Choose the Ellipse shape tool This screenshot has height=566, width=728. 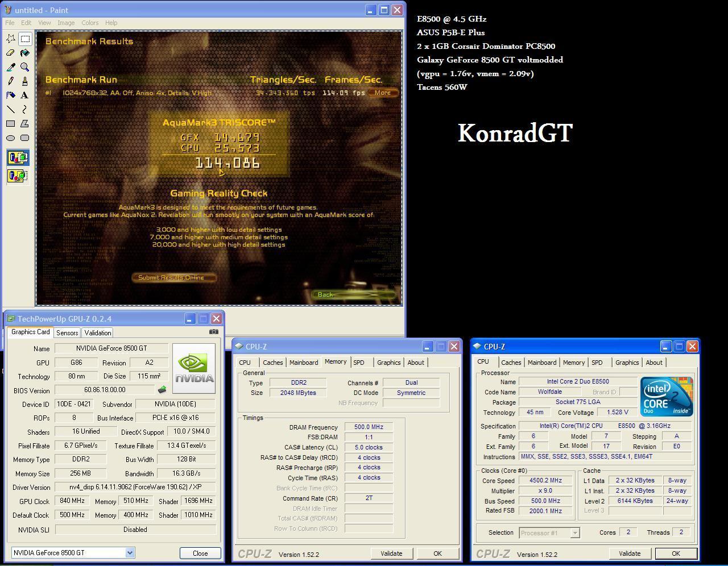[x=11, y=138]
